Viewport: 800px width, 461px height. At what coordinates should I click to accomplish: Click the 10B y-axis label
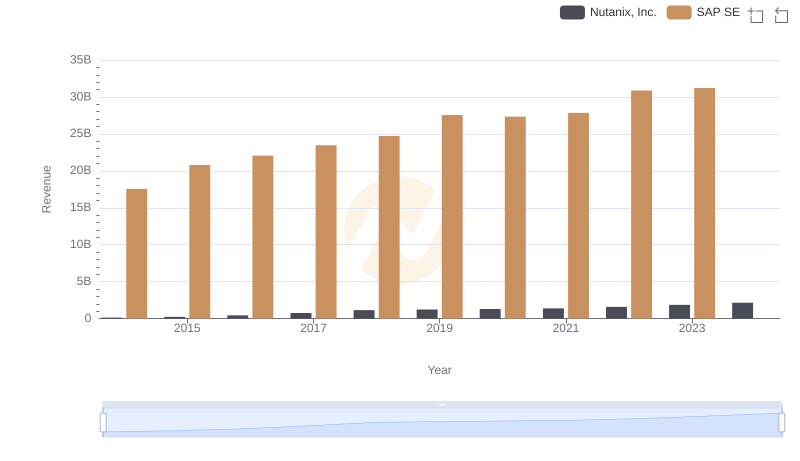(x=81, y=244)
